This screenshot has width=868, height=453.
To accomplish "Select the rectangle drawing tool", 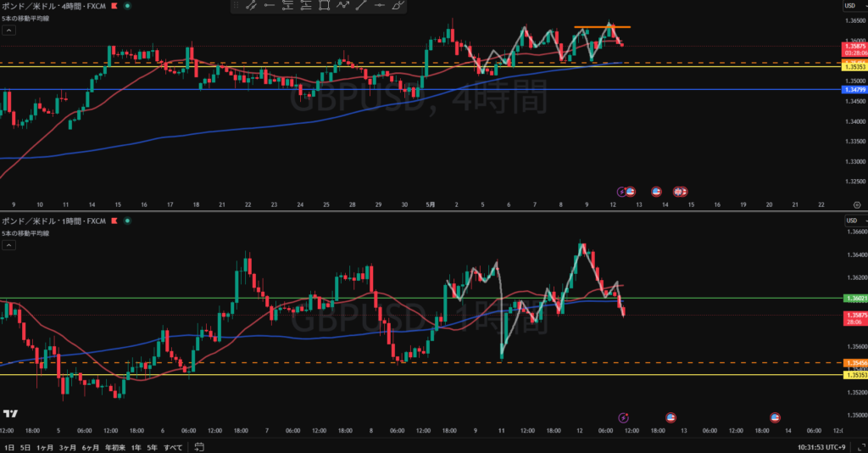I will pyautogui.click(x=325, y=5).
